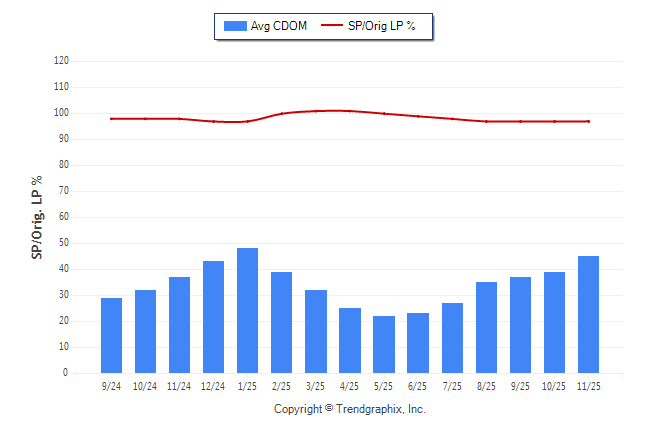Screen dimensions: 646x434
Task: Select the 9/24 bar
Action: point(112,336)
